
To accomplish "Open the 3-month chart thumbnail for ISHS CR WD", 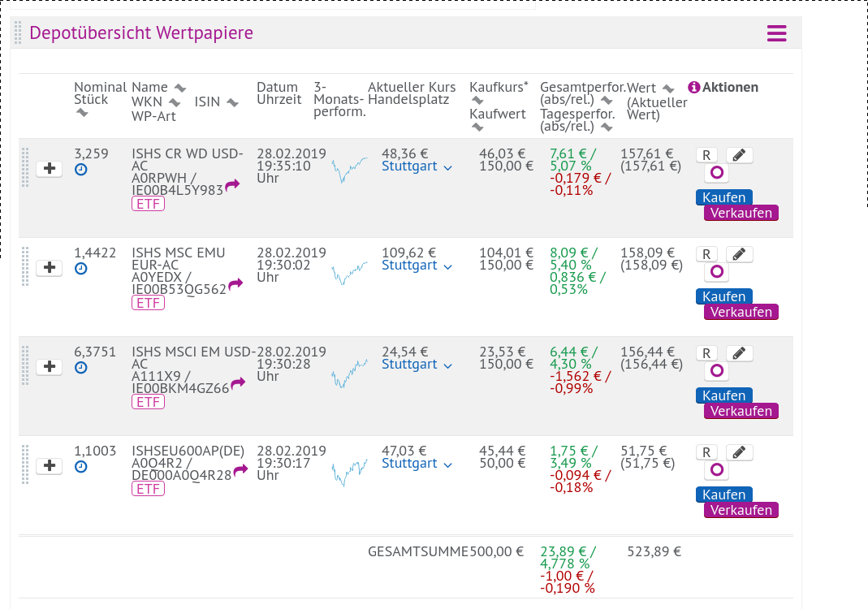I will pyautogui.click(x=349, y=170).
